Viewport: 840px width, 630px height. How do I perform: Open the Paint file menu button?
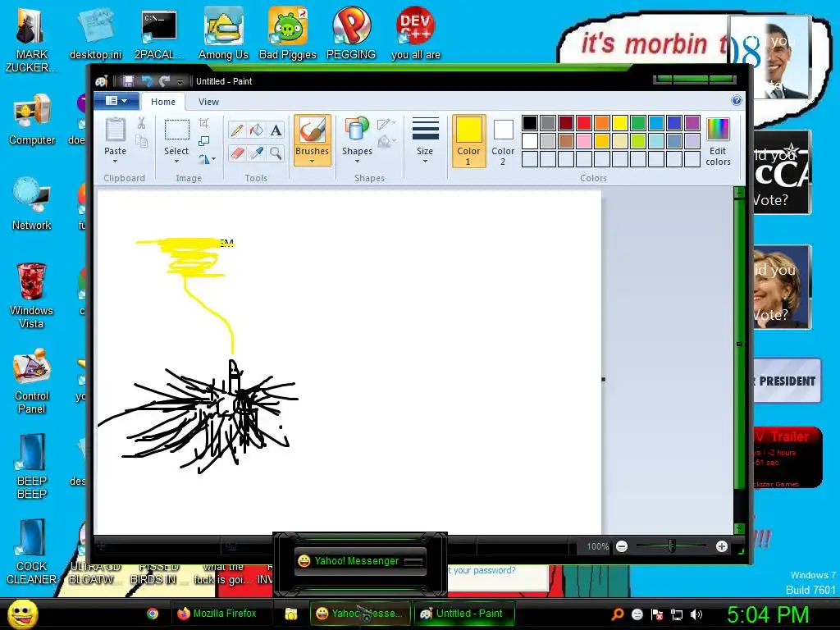116,101
